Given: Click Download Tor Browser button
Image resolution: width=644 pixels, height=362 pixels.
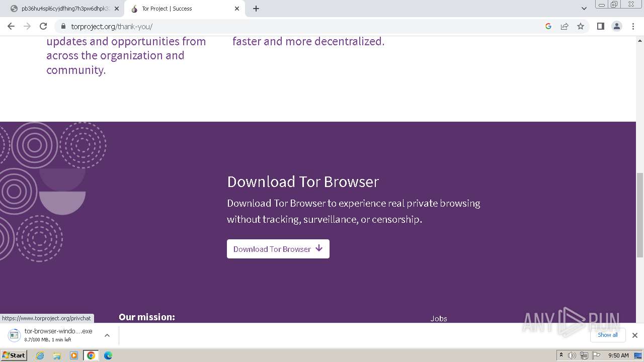Looking at the screenshot, I should click(278, 249).
